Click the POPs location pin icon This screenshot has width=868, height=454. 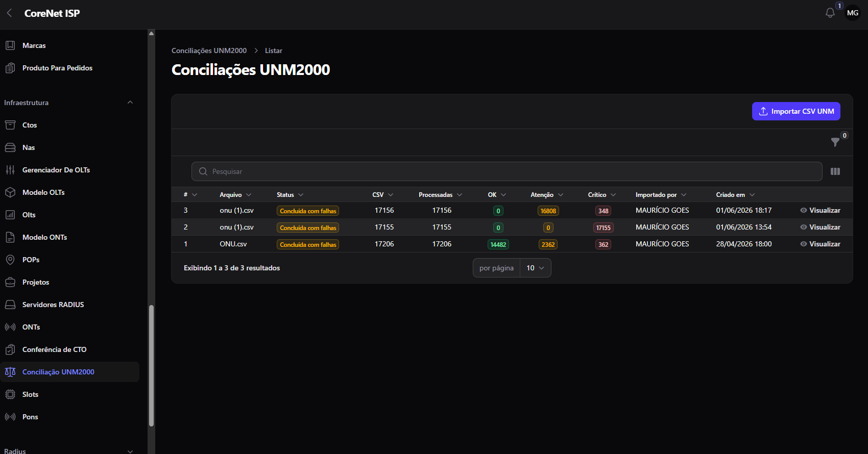click(10, 260)
